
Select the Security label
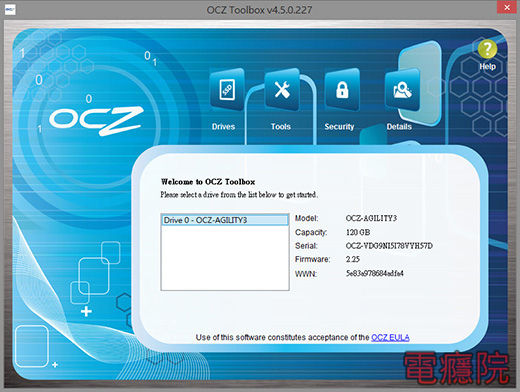coord(339,127)
